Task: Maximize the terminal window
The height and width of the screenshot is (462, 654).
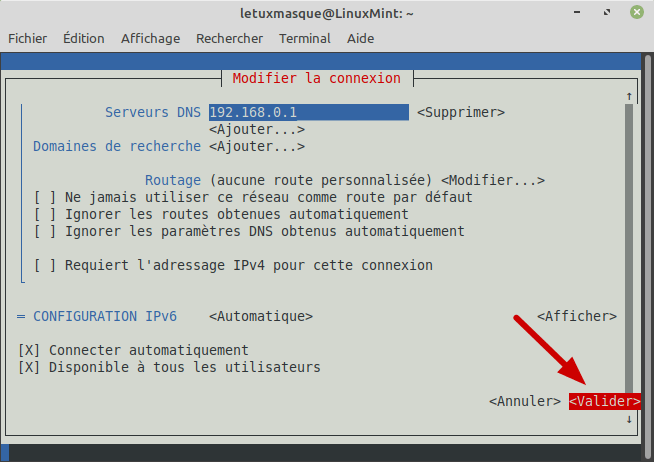Action: click(x=607, y=13)
